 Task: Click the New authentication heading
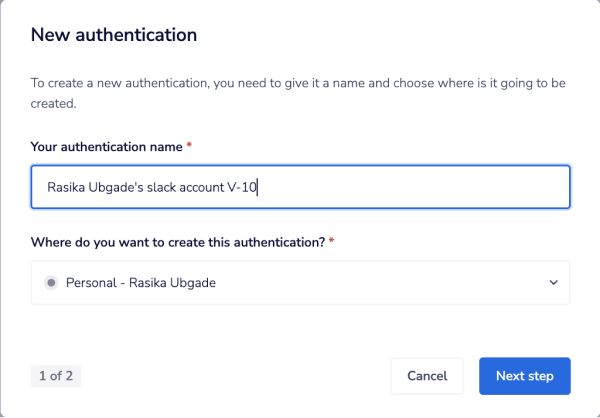(x=113, y=35)
